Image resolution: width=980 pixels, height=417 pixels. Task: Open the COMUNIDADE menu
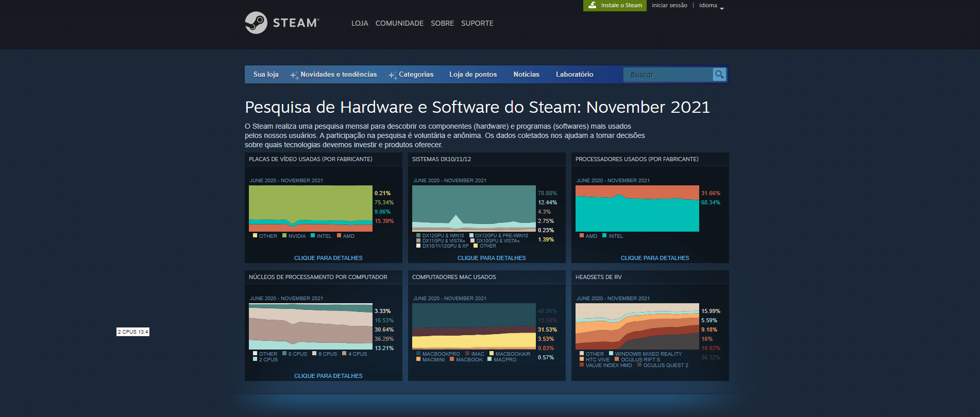click(x=399, y=23)
